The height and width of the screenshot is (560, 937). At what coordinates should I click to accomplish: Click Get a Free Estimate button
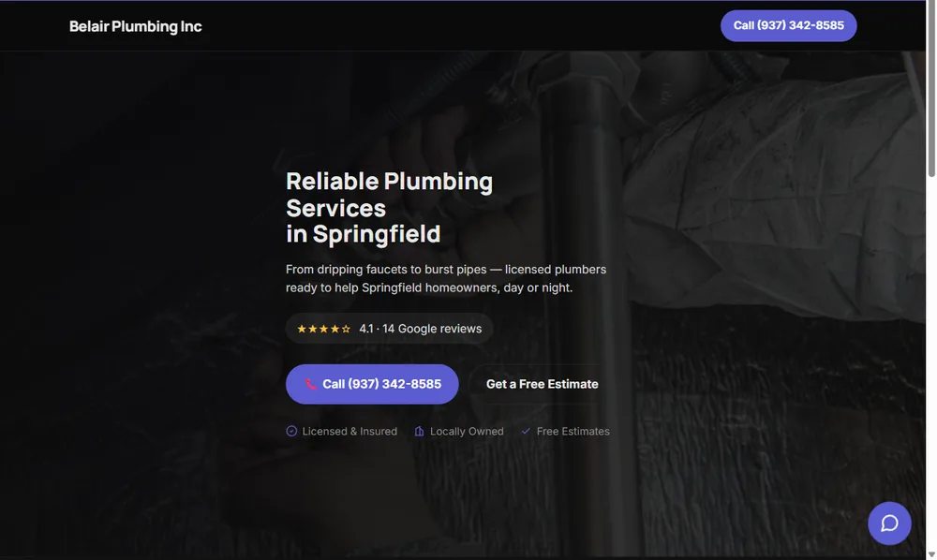[542, 385]
